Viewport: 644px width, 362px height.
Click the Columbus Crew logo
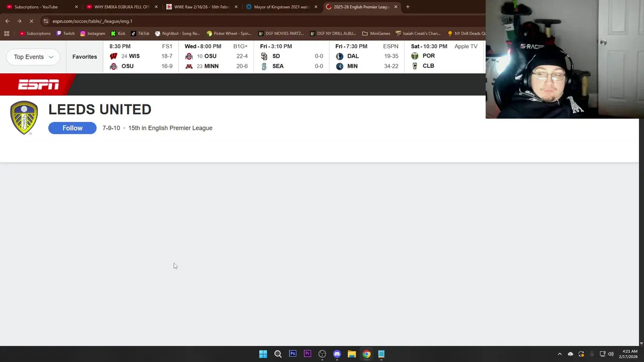(x=415, y=66)
